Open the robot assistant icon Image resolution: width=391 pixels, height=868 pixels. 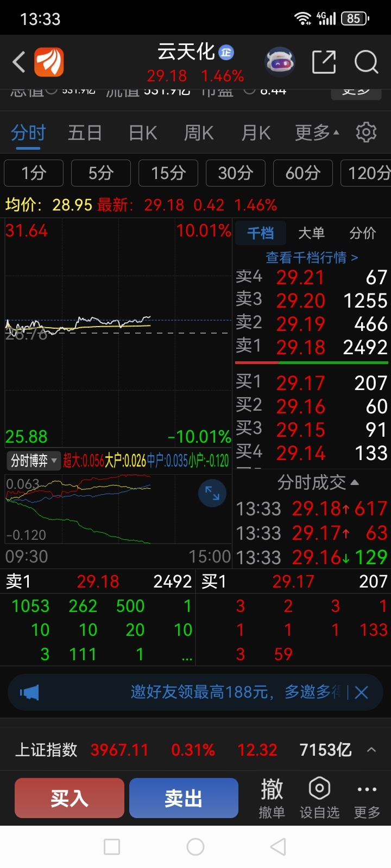[280, 62]
